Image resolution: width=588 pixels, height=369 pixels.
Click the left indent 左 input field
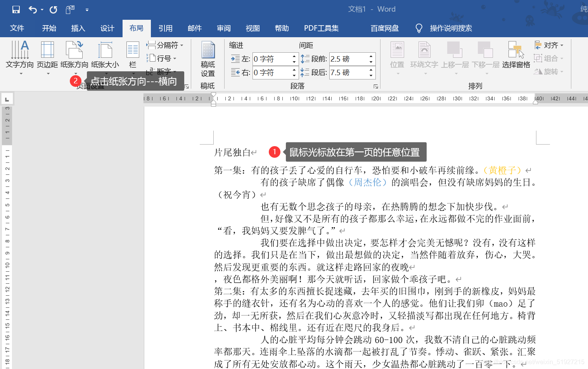pyautogui.click(x=272, y=59)
